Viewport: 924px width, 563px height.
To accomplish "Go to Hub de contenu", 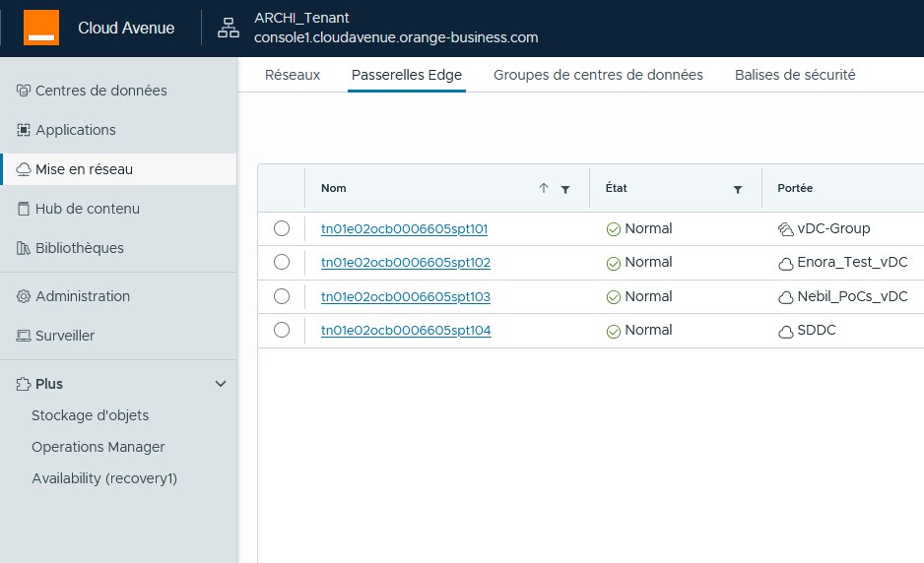I will click(x=87, y=209).
